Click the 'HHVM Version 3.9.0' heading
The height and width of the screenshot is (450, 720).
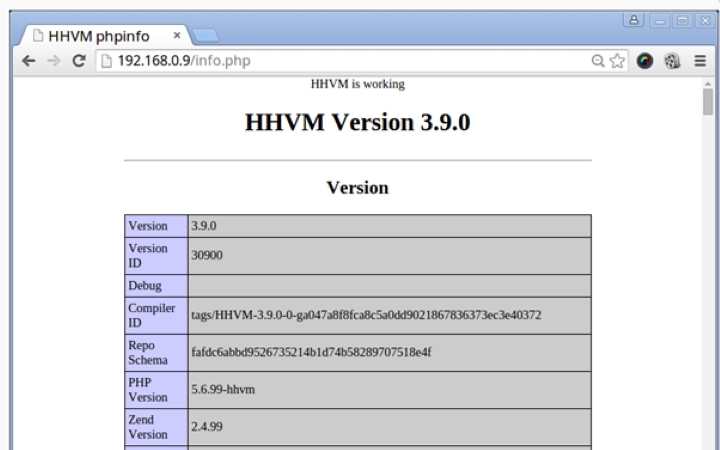(x=358, y=122)
